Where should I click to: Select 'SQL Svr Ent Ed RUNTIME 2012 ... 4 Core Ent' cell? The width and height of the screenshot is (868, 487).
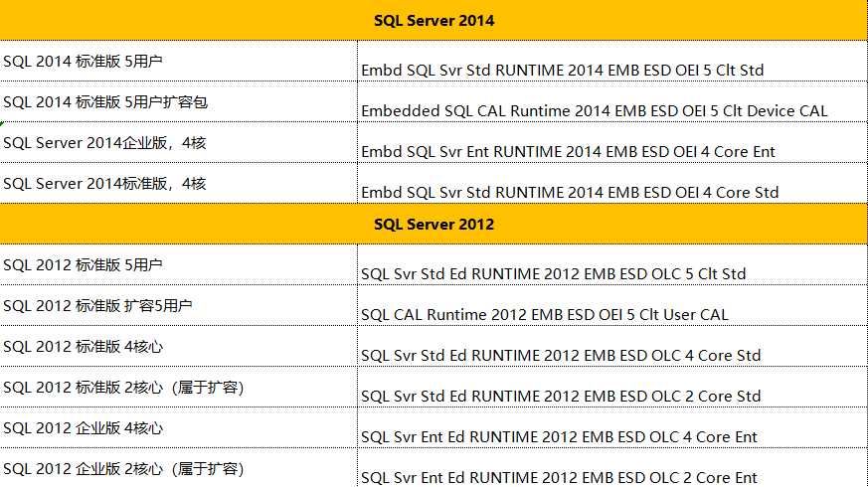pyautogui.click(x=612, y=427)
